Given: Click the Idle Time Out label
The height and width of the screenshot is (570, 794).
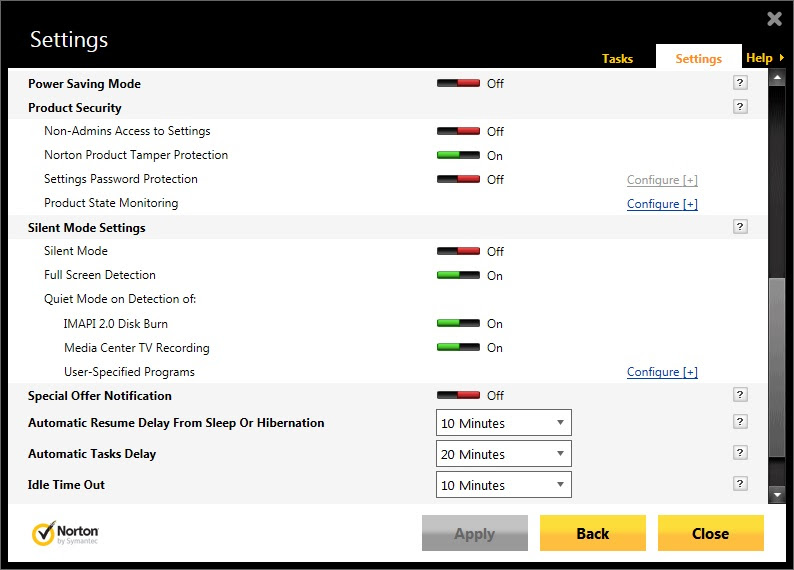Looking at the screenshot, I should pos(66,484).
